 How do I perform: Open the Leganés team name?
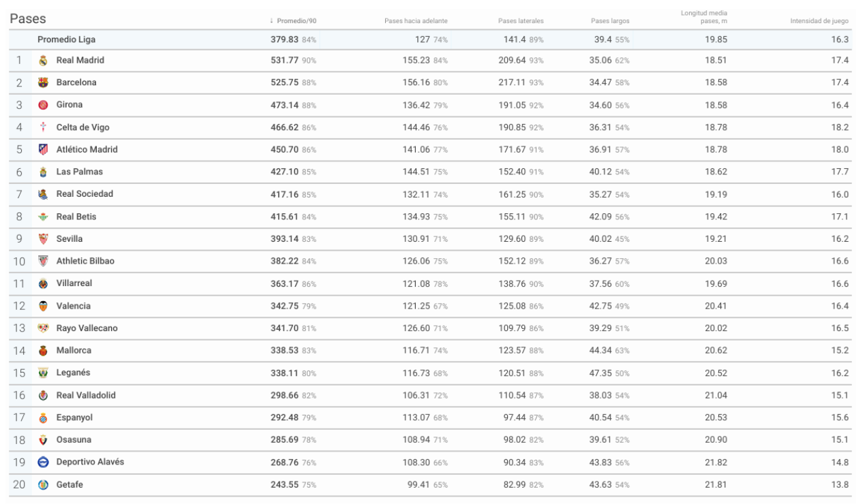pyautogui.click(x=74, y=373)
